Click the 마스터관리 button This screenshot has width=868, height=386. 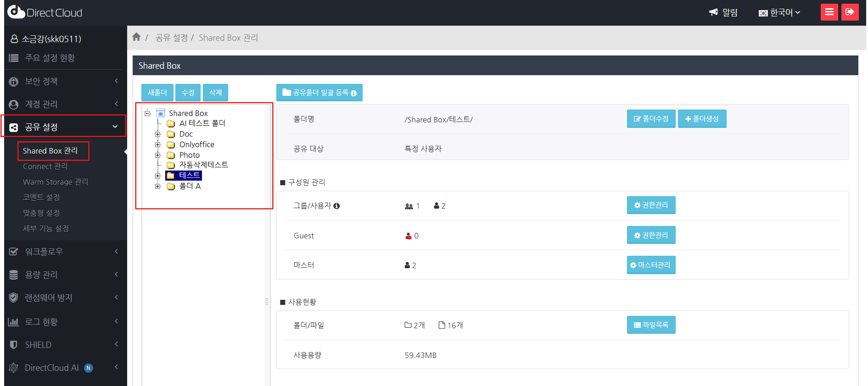click(650, 265)
